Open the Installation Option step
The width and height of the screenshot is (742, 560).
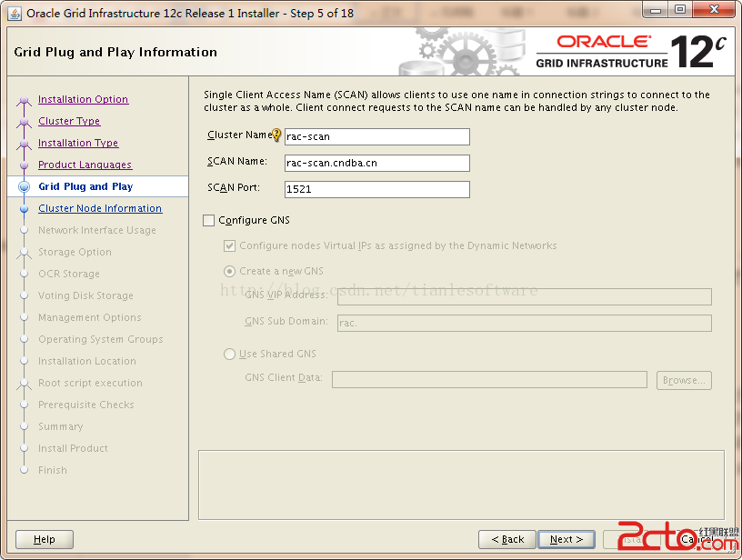click(x=83, y=99)
